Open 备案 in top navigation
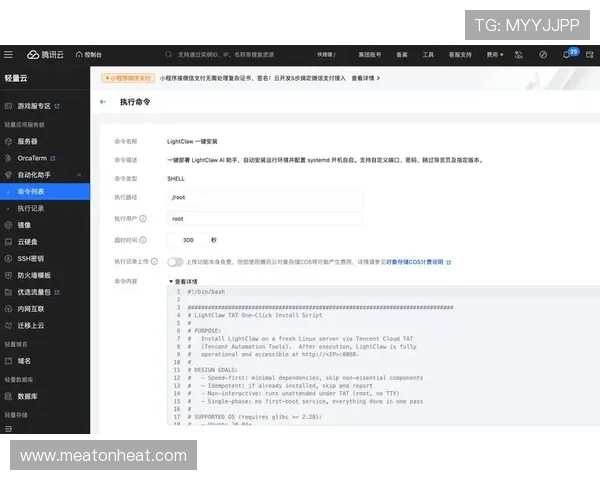 [402, 55]
